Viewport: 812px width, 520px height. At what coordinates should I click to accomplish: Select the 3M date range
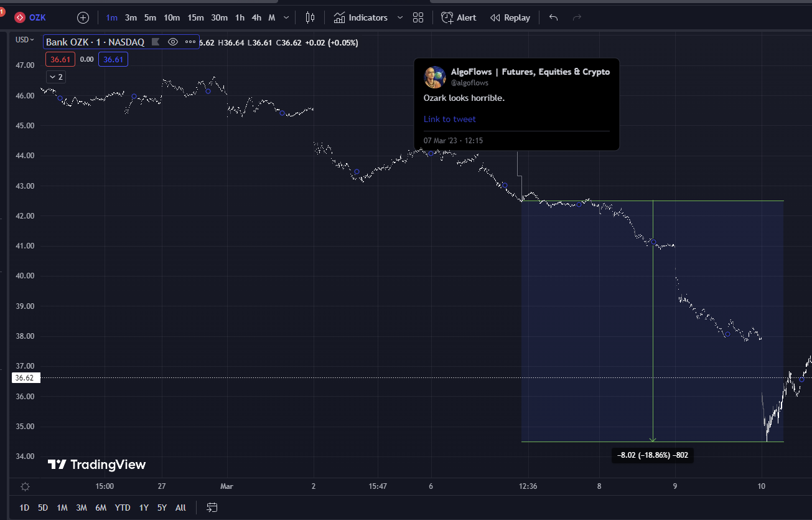(82, 508)
